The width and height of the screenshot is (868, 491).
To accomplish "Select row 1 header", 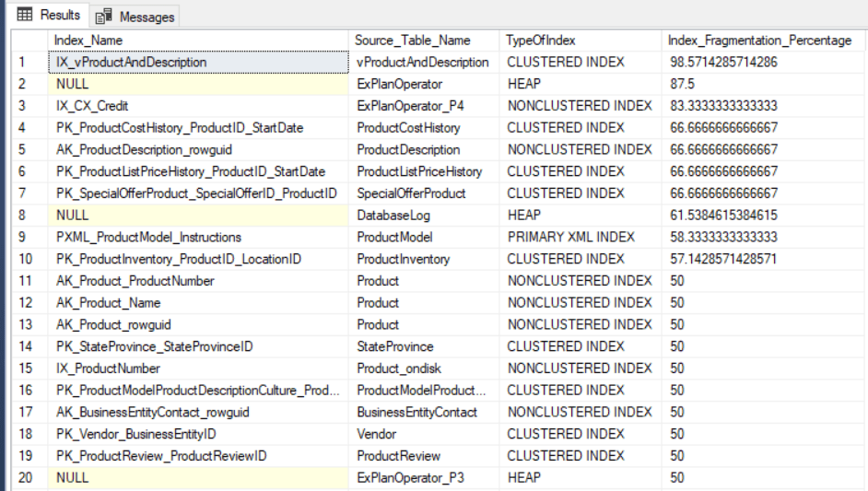I will [29, 62].
